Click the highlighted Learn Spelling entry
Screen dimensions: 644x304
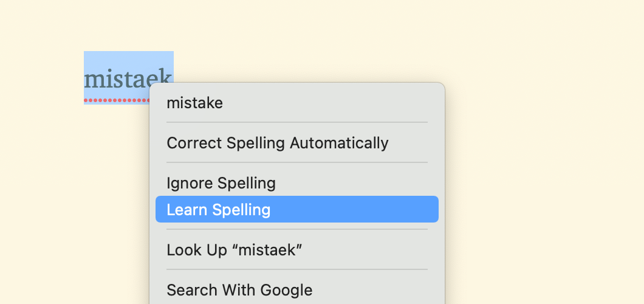tap(297, 209)
